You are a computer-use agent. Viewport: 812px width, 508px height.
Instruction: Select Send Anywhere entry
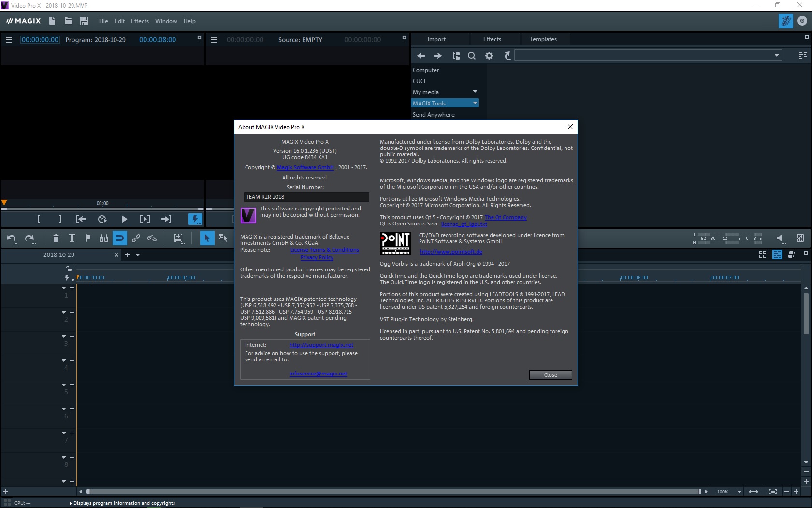click(434, 115)
